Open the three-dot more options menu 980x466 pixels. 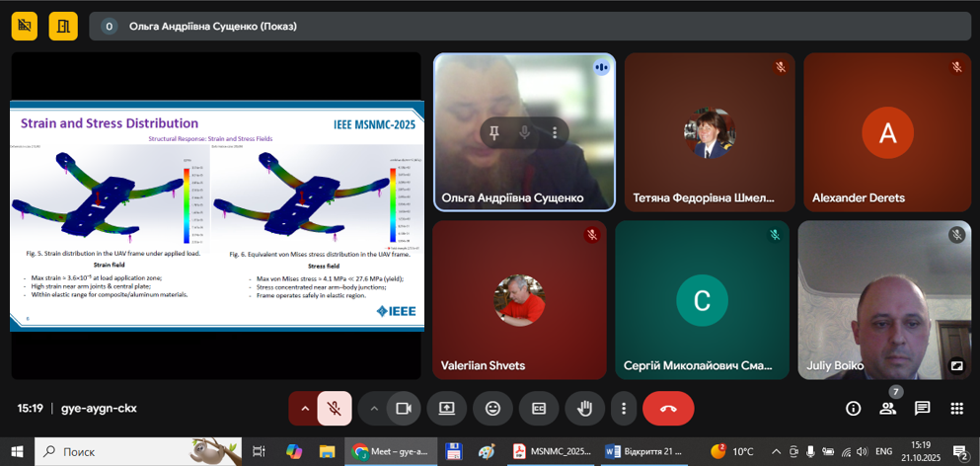click(x=623, y=408)
